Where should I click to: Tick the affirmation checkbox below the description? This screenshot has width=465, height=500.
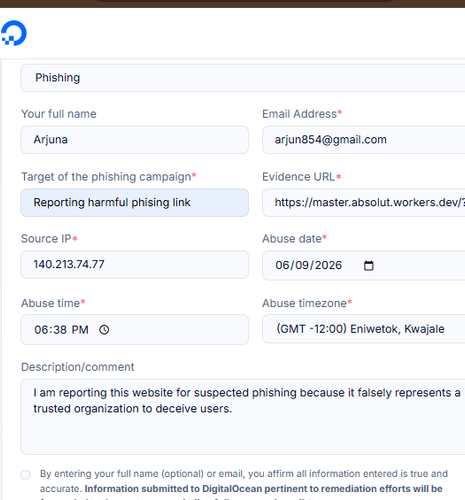coord(26,474)
